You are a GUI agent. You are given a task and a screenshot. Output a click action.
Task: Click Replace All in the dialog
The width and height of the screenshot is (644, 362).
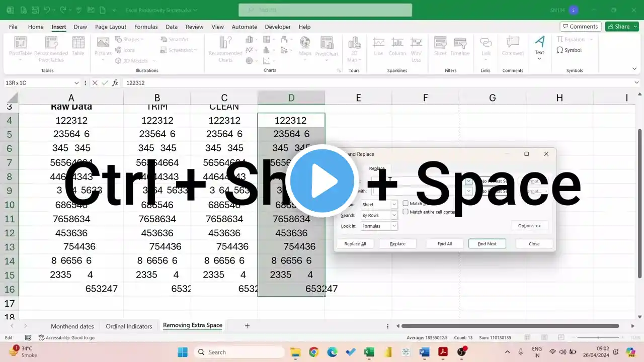coord(355,244)
